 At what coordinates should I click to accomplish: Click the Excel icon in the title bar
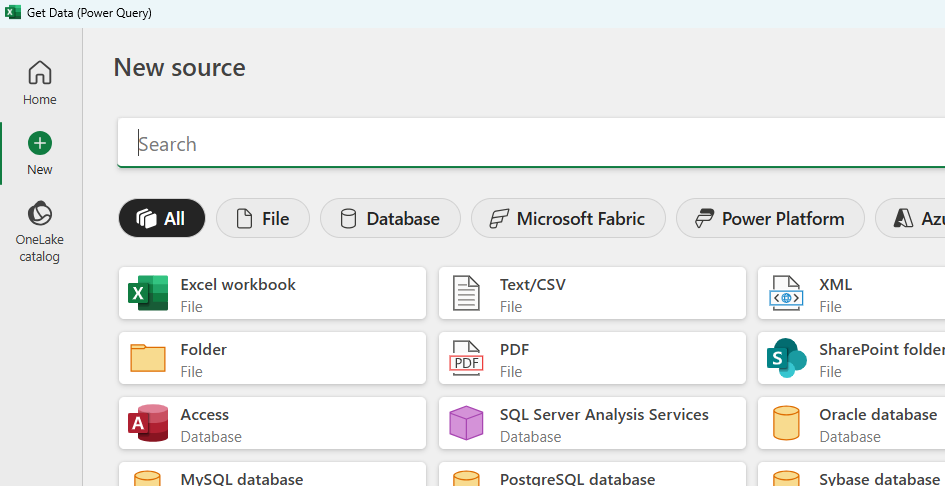click(x=13, y=13)
